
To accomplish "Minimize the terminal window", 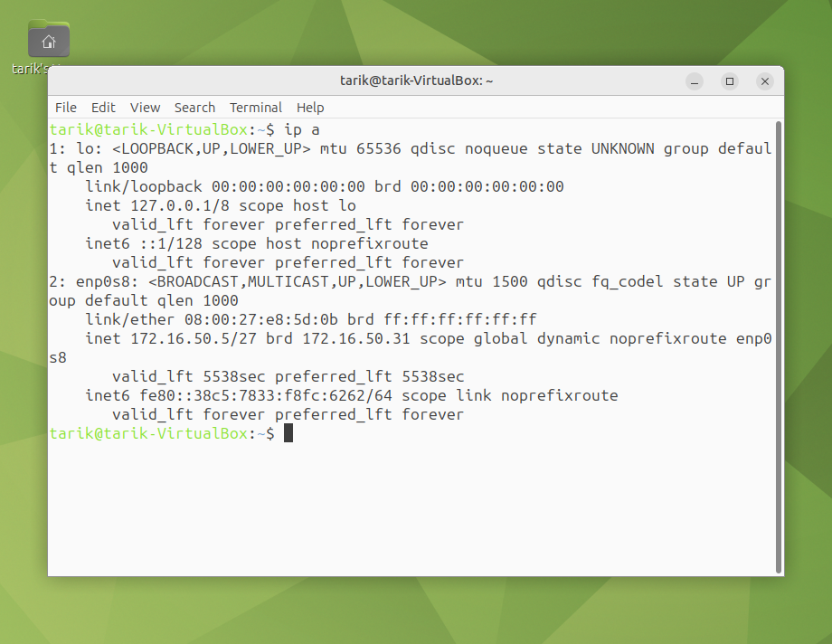I will (694, 81).
